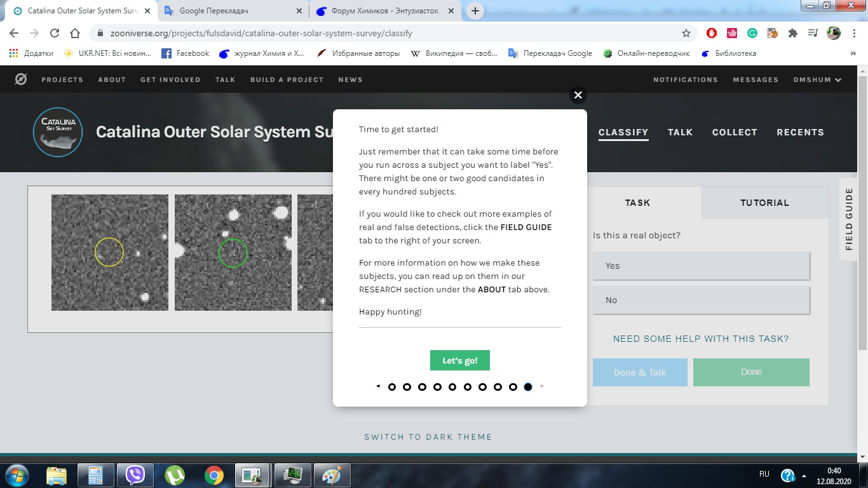
Task: Open the Chrome extensions puzzle icon
Action: [792, 33]
